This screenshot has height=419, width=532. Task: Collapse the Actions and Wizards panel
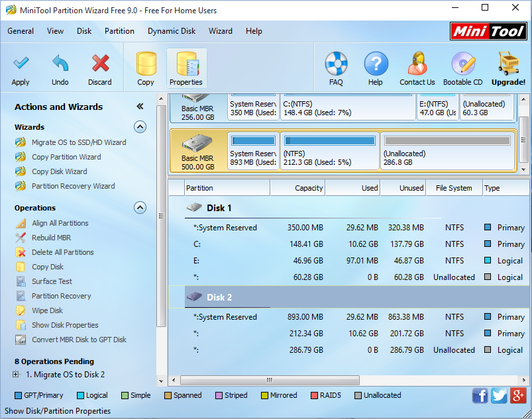(x=140, y=107)
